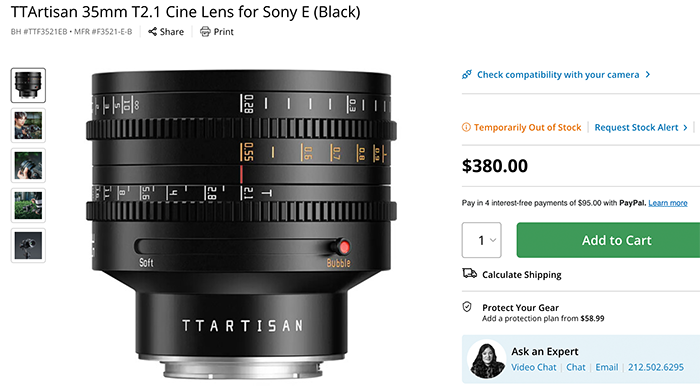Select the fourth thumbnail outdoor shot
This screenshot has width=700, height=390.
28,205
